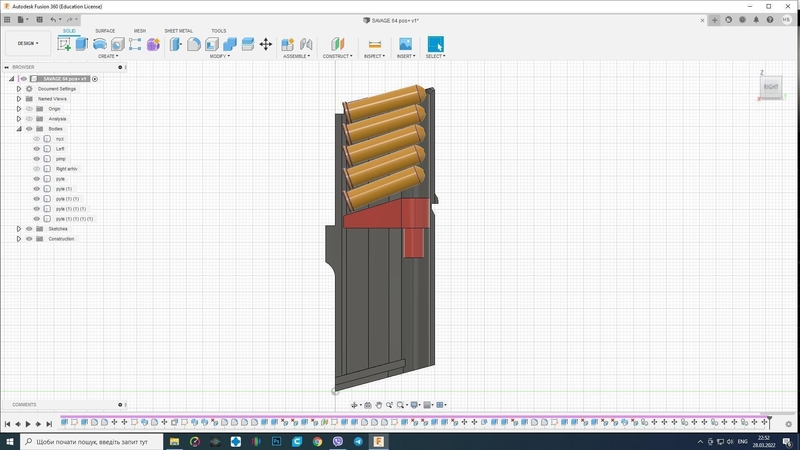Activate the Move/Copy tool icon

coord(265,44)
